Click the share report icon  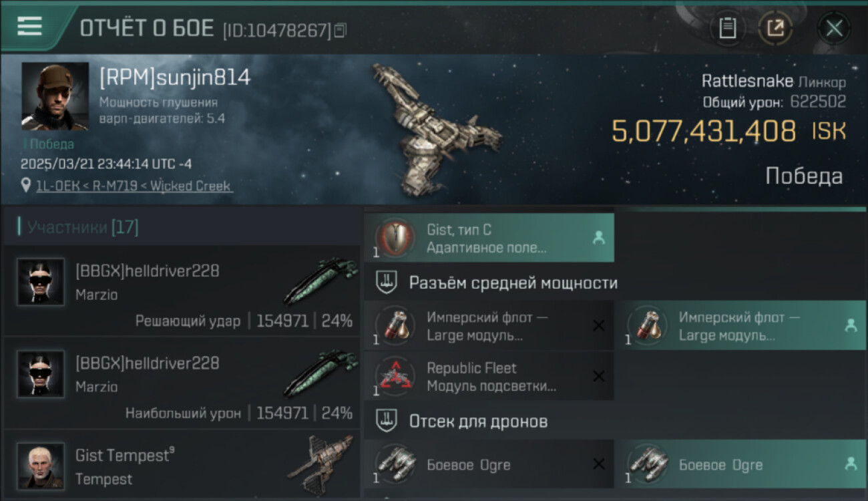pos(775,28)
